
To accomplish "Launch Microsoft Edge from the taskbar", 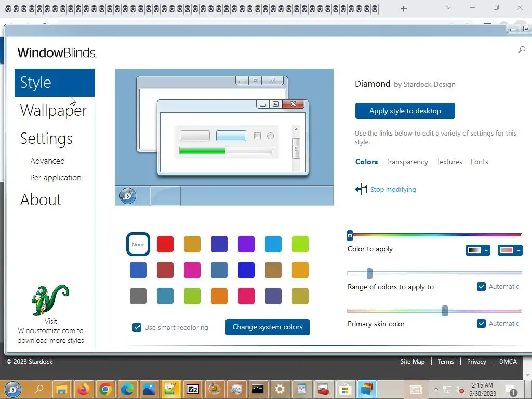I will (127, 390).
